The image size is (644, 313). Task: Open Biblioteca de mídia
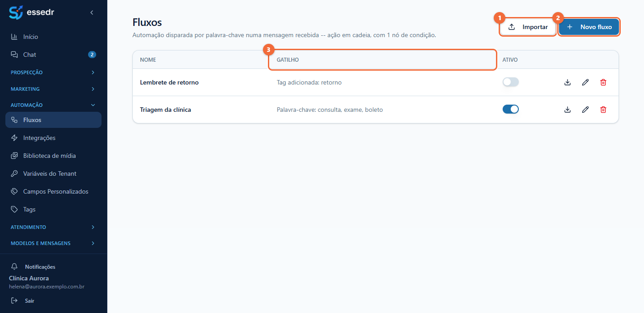pyautogui.click(x=54, y=156)
